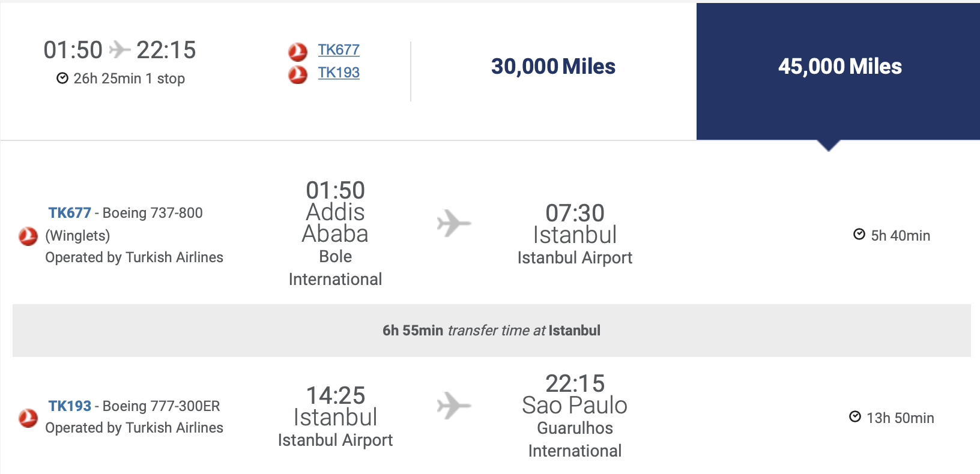Select the 30,000 Miles fare option

(x=553, y=67)
